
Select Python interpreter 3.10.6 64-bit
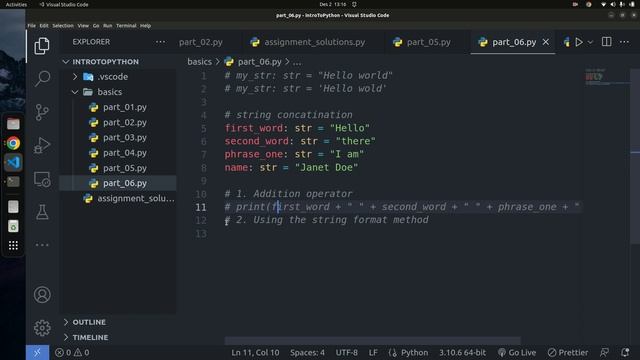point(462,353)
